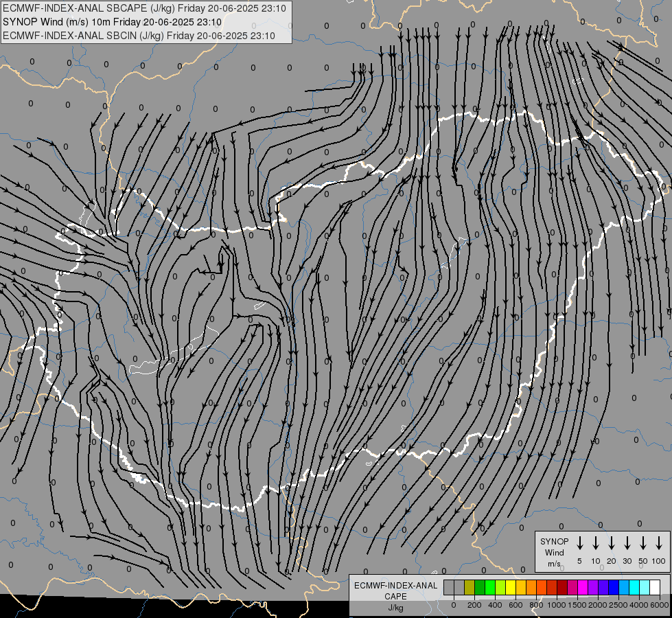This screenshot has width=672, height=618.
Task: Pick the pure yellow CAPE swatch
Action: coord(511,587)
